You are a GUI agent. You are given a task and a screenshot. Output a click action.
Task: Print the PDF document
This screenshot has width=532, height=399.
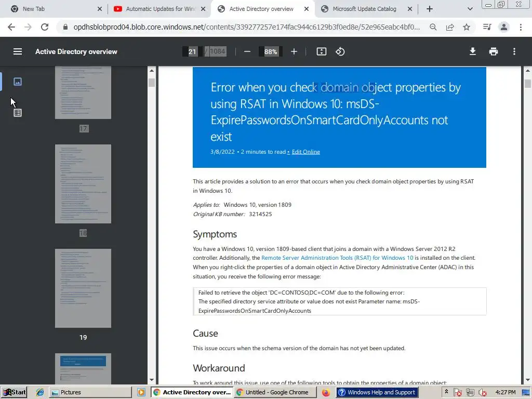tap(494, 51)
